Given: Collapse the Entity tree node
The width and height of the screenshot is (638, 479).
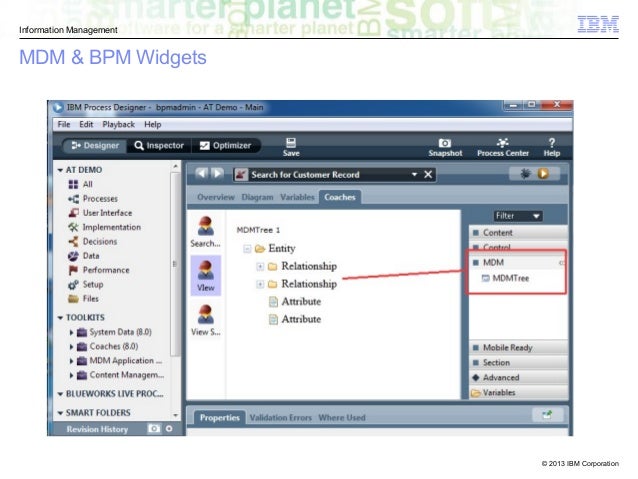Looking at the screenshot, I should pos(247,249).
